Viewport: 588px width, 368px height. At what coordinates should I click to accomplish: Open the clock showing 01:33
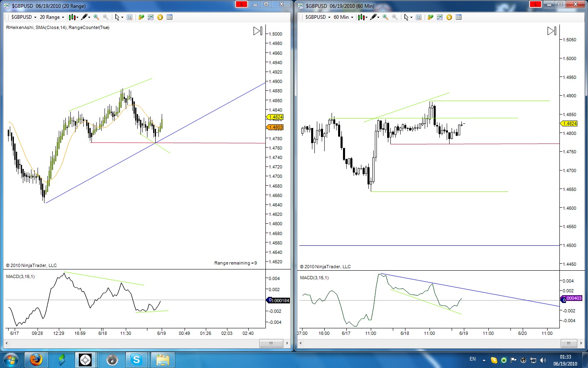pyautogui.click(x=566, y=360)
